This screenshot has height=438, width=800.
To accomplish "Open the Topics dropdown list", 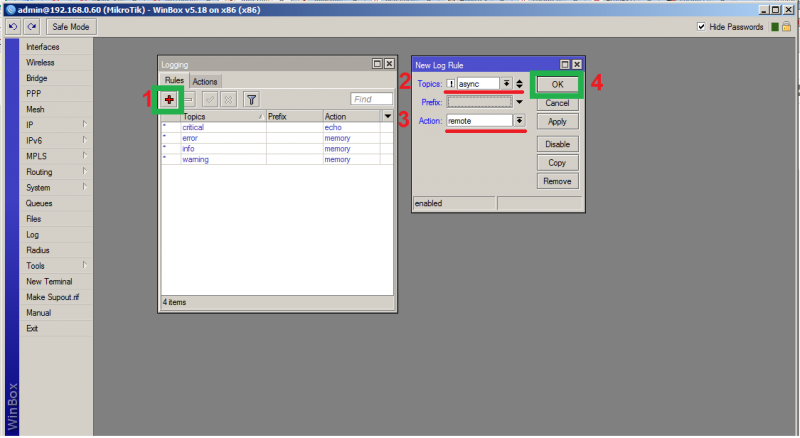I will (507, 84).
